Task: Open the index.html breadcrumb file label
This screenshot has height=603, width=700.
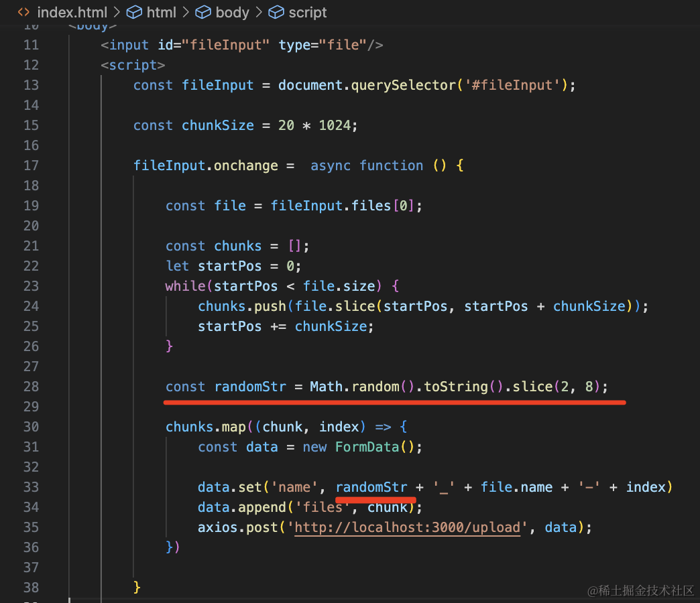Action: [x=70, y=12]
